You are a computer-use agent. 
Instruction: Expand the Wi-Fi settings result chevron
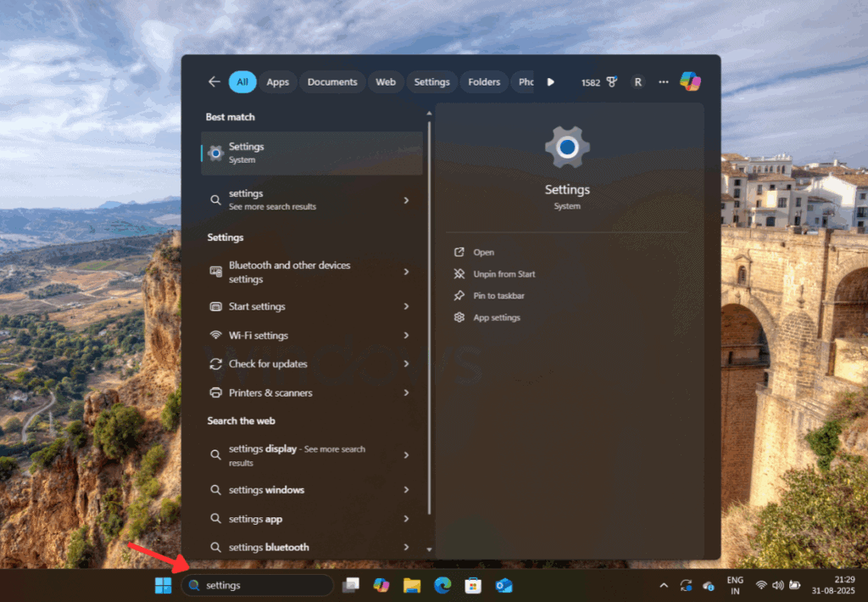pos(406,336)
